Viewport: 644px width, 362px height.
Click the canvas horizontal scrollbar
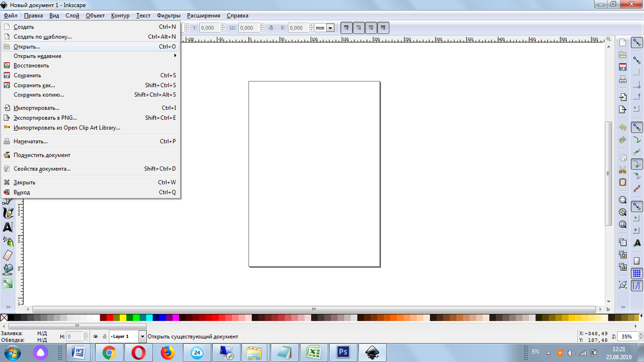(314, 309)
